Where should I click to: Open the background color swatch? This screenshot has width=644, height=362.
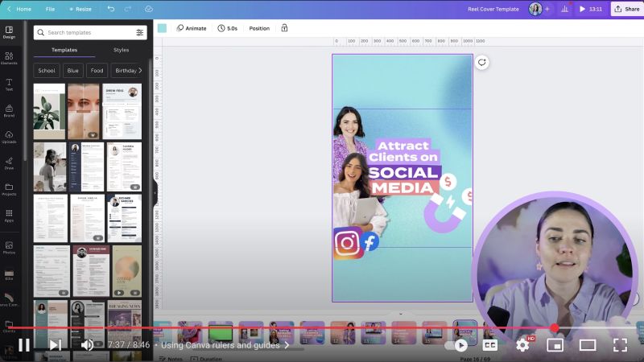point(163,28)
